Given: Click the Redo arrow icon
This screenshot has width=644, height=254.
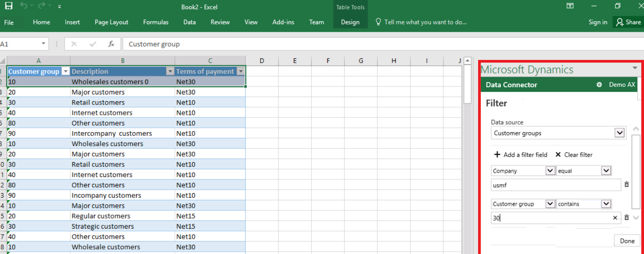Looking at the screenshot, I should 41,6.
